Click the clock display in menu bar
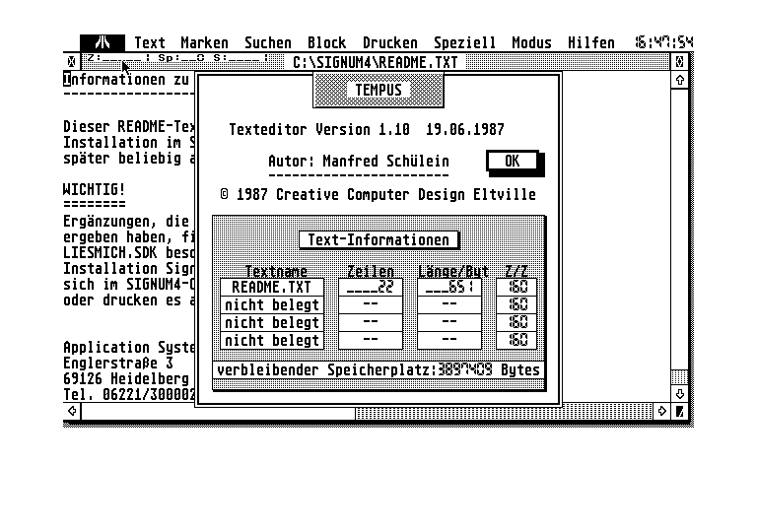 tap(664, 42)
